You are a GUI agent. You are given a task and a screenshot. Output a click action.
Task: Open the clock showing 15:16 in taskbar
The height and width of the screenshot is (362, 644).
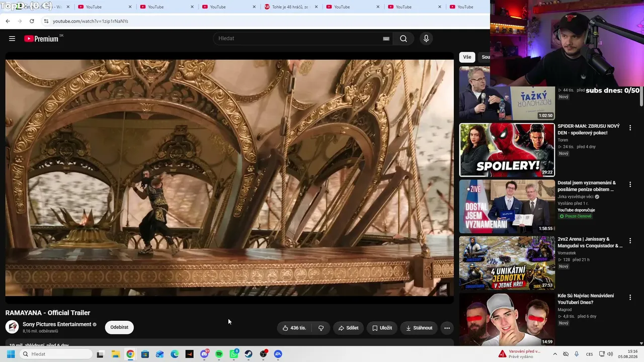pyautogui.click(x=628, y=354)
